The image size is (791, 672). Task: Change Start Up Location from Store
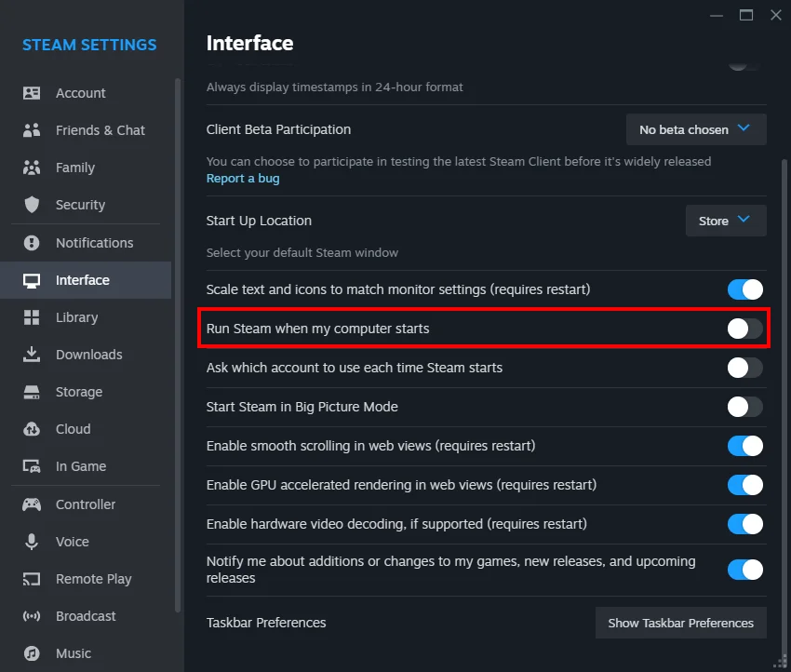(x=726, y=221)
